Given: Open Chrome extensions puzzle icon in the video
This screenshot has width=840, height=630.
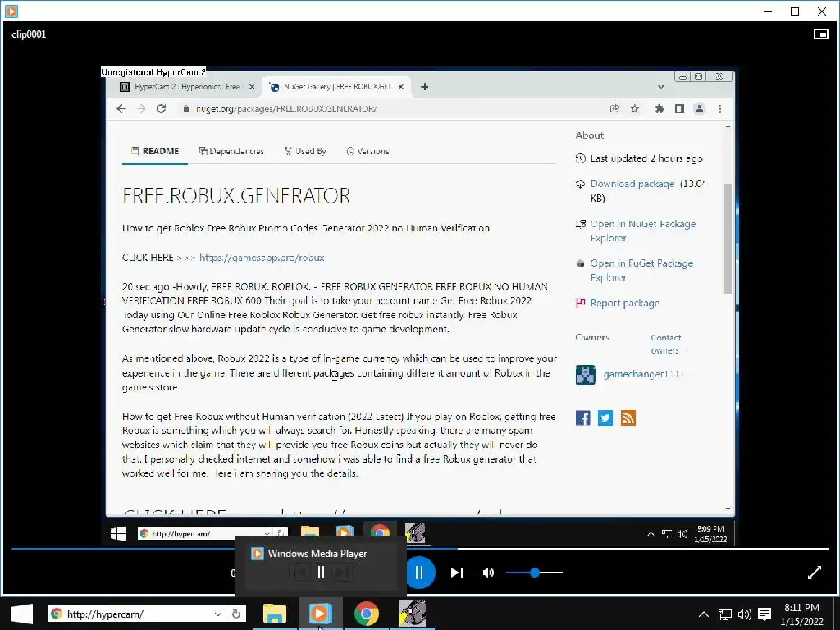Looking at the screenshot, I should (x=660, y=109).
